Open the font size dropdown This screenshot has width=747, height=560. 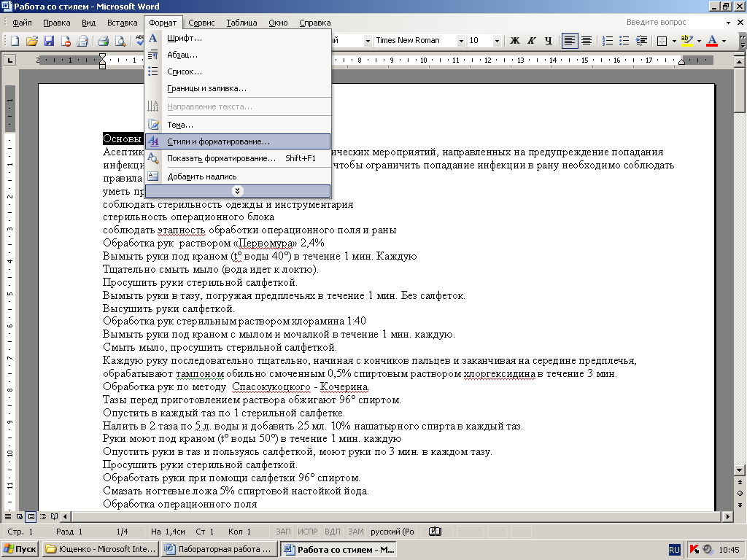click(x=496, y=41)
